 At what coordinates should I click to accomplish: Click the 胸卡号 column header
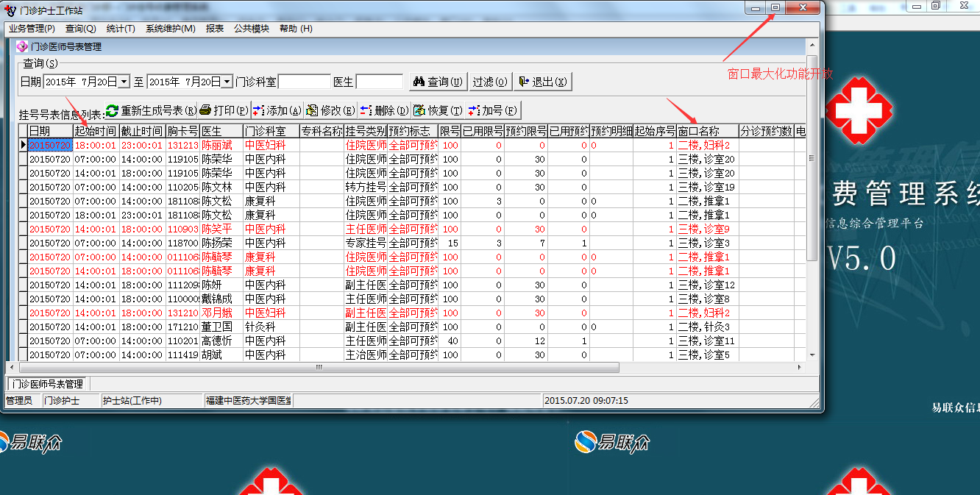(182, 131)
